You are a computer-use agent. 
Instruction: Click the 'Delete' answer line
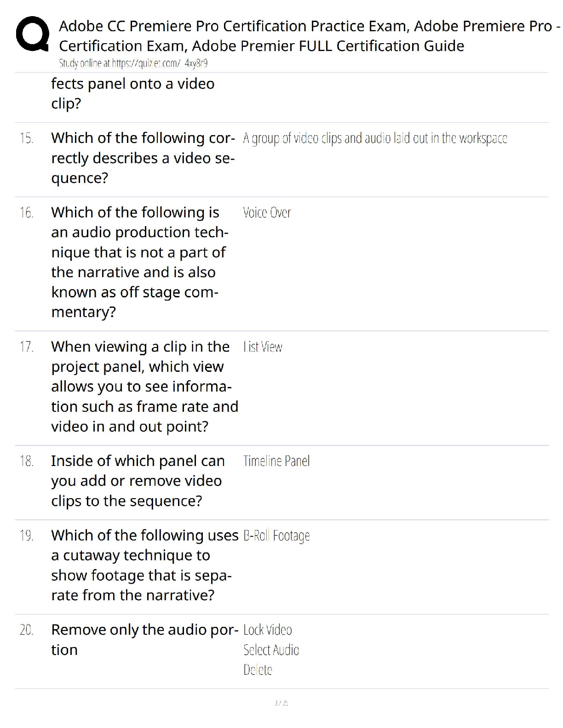(258, 670)
